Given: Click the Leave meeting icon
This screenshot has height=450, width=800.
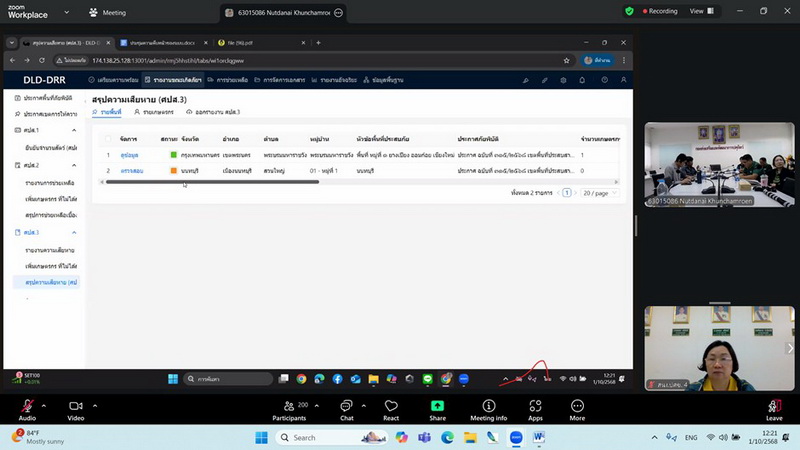Looking at the screenshot, I should coord(774,406).
